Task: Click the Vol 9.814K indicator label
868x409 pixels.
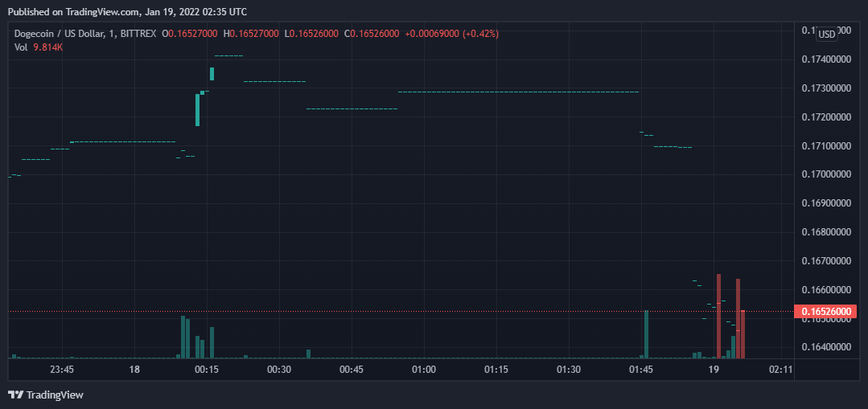Action: pyautogui.click(x=39, y=47)
